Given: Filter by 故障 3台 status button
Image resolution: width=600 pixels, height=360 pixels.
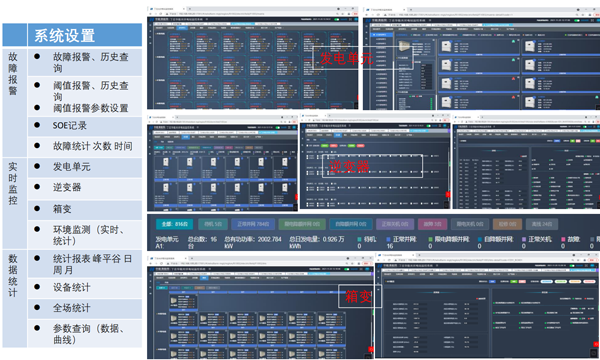Looking at the screenshot, I should (432, 224).
